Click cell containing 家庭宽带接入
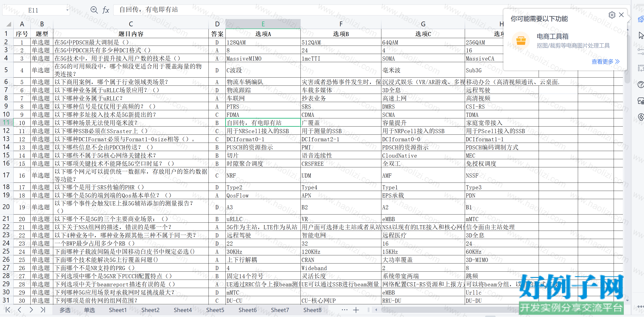Screen dimensions: 644x317 tap(501, 123)
